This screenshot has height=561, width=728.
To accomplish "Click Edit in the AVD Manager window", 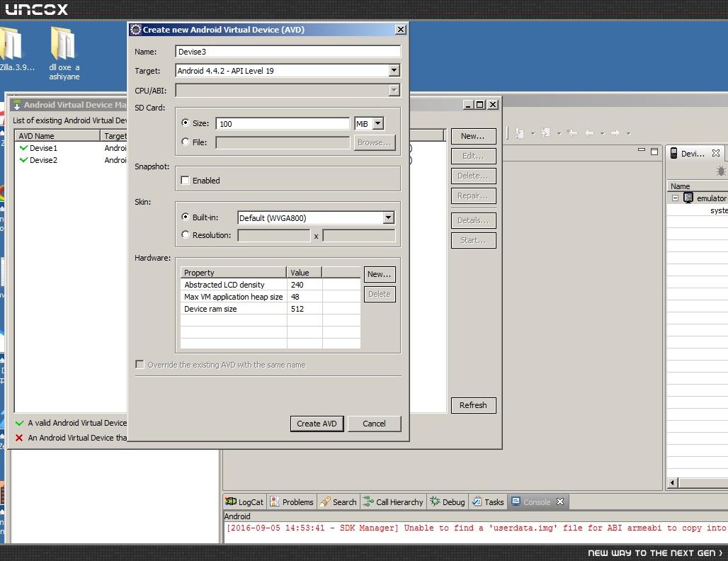I will [473, 156].
